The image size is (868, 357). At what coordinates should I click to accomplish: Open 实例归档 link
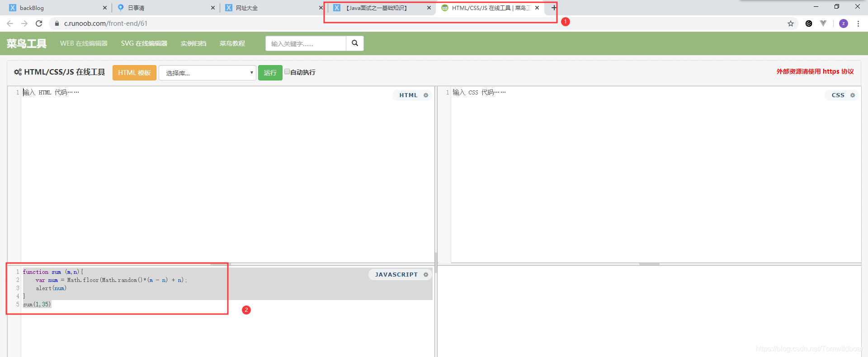193,43
